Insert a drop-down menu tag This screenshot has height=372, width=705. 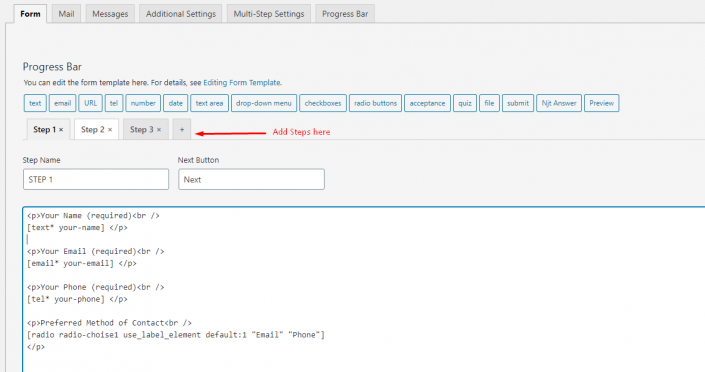pyautogui.click(x=264, y=103)
